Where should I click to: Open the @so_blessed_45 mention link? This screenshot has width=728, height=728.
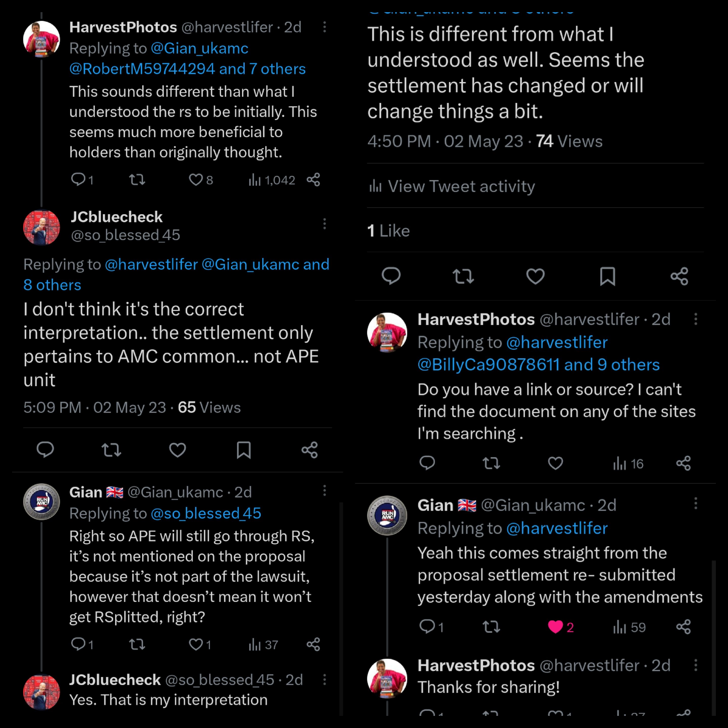[x=206, y=513]
